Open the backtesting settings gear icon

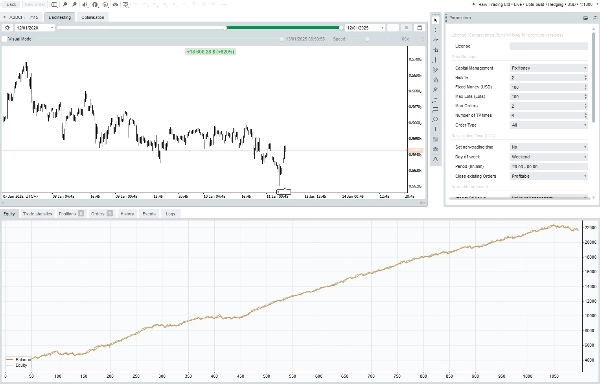(7, 28)
